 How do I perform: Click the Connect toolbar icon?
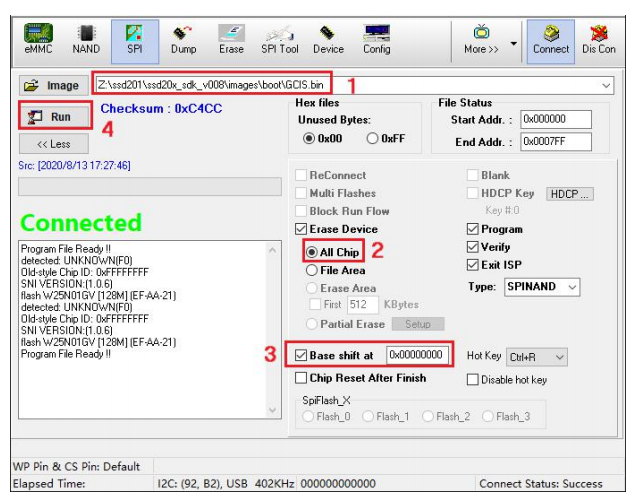coord(551,41)
